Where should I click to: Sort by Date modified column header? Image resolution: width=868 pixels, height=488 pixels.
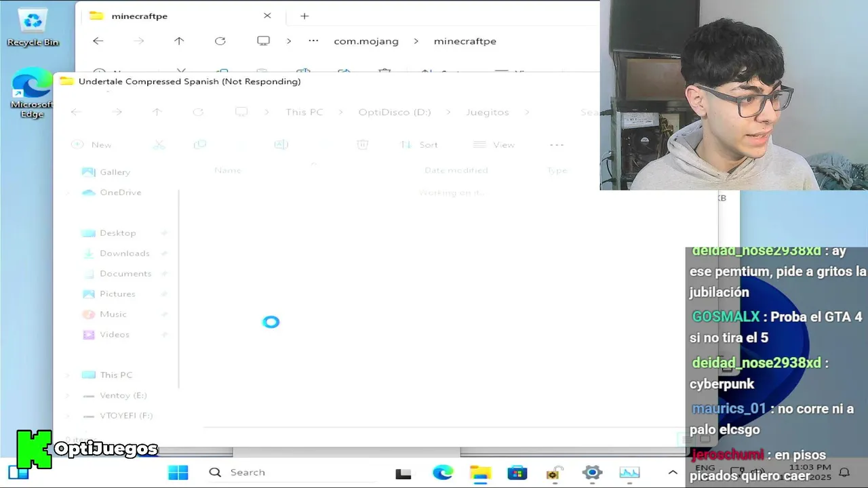(456, 170)
